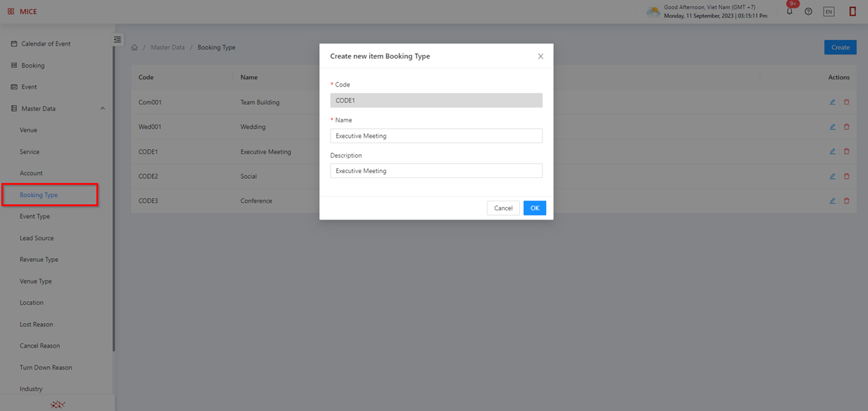The width and height of the screenshot is (868, 411).
Task: Collapse the Master Data menu chevron
Action: click(102, 108)
